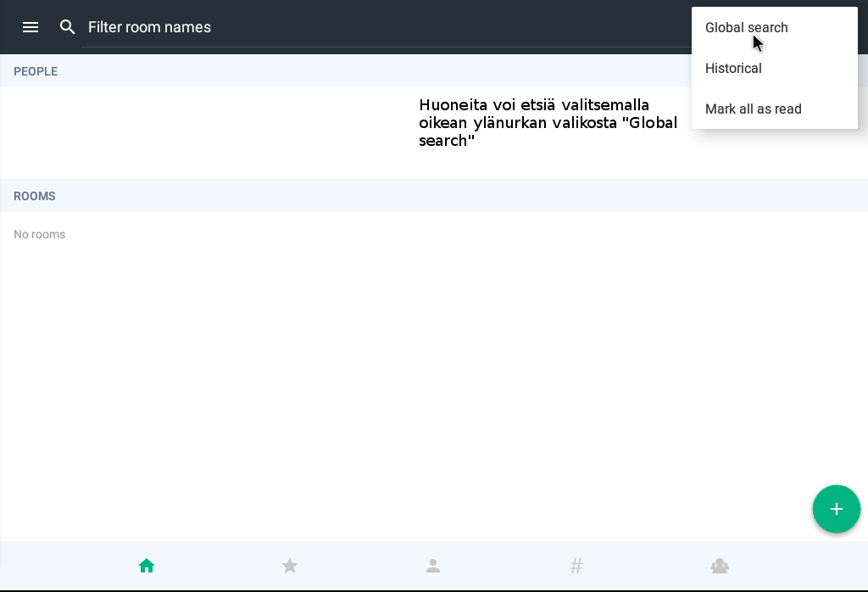Collapse the ROOMS section header
This screenshot has width=868, height=592.
click(x=35, y=196)
